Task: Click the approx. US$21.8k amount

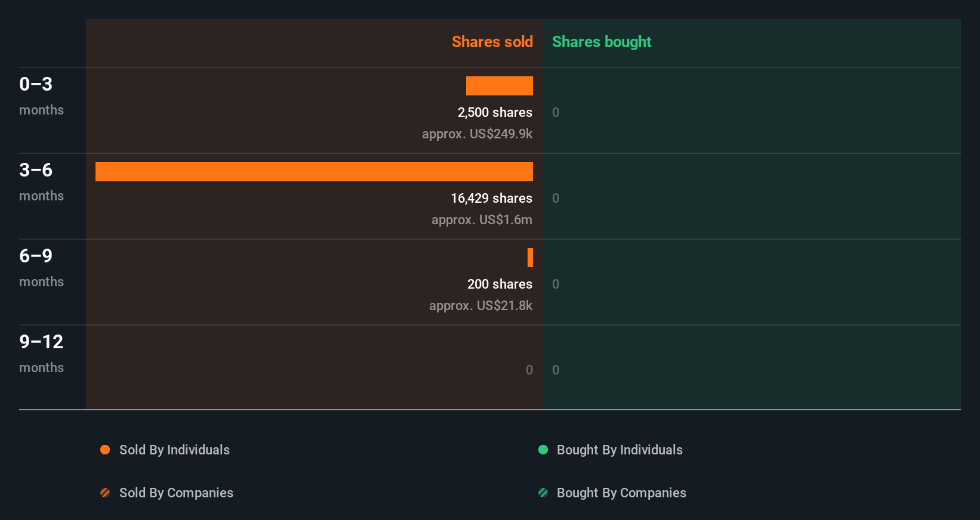Action: coord(480,305)
